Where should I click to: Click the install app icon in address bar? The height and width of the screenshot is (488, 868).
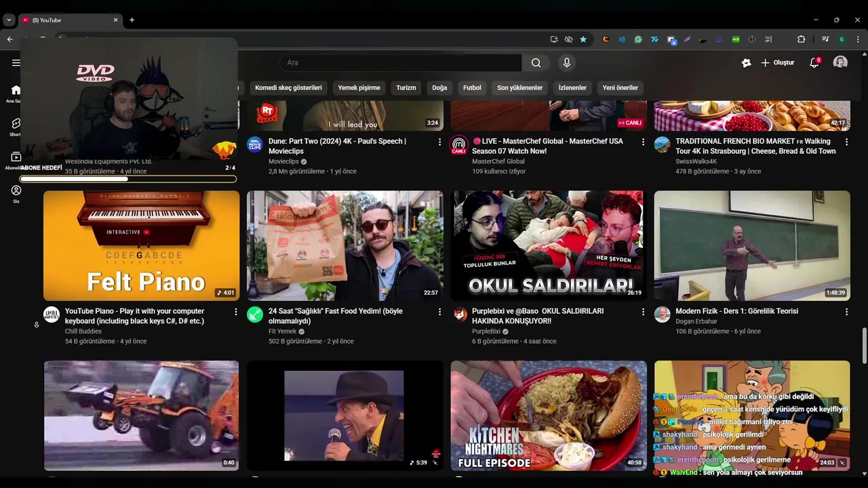click(x=554, y=39)
